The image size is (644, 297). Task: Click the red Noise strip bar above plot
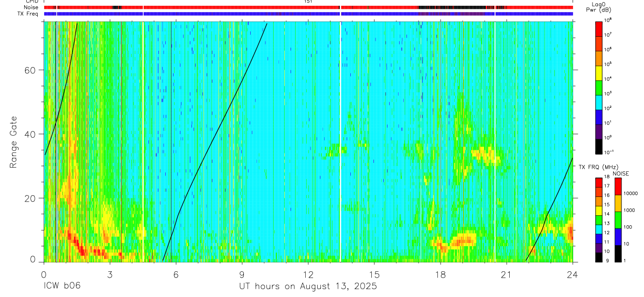point(308,7)
